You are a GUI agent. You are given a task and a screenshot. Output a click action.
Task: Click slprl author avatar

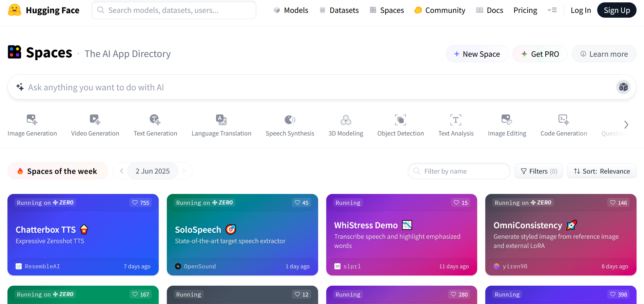coord(337,266)
